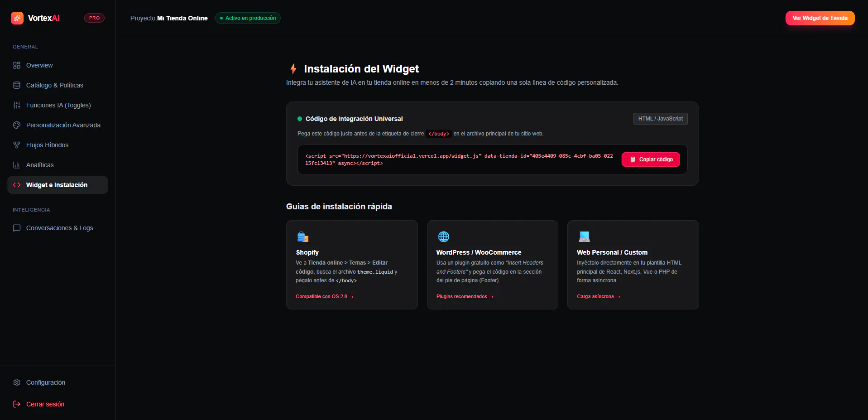Open Conversaciones & Logs
The width and height of the screenshot is (868, 420).
tap(58, 228)
